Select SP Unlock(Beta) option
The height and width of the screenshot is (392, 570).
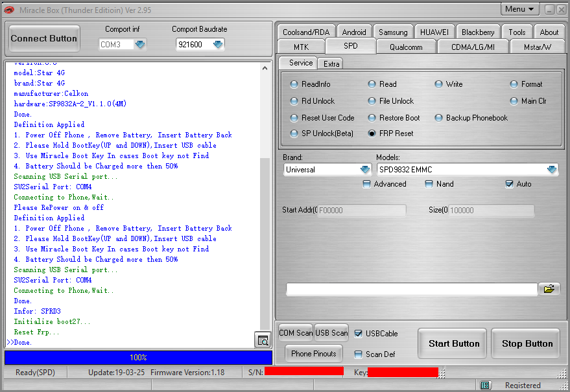coord(294,133)
